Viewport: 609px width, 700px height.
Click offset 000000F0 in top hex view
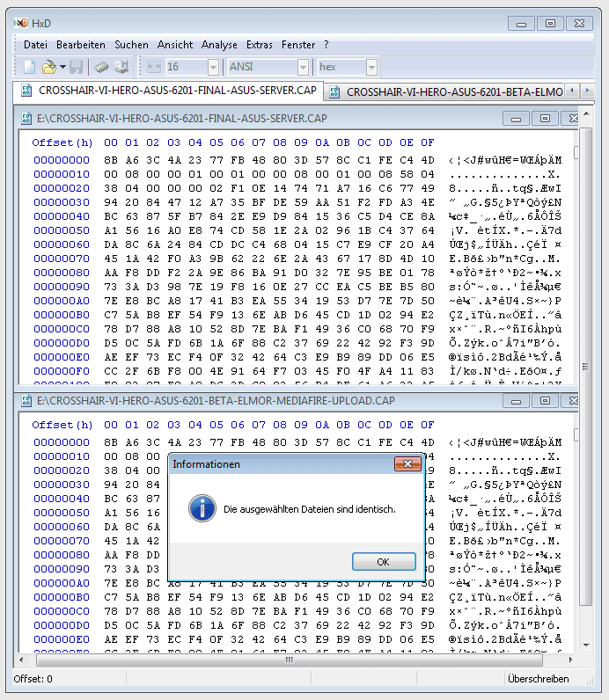pyautogui.click(x=62, y=371)
